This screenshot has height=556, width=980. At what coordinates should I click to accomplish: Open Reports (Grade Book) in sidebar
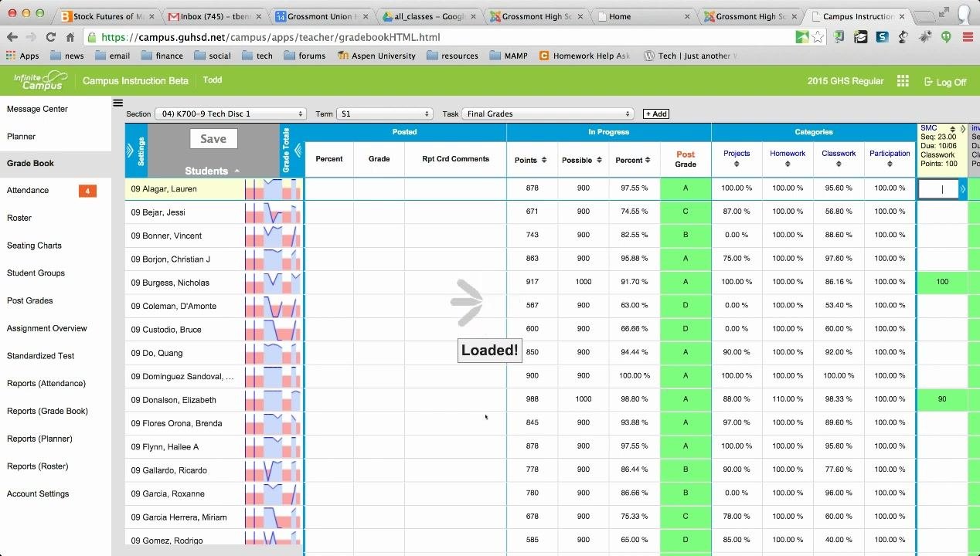pyautogui.click(x=47, y=411)
